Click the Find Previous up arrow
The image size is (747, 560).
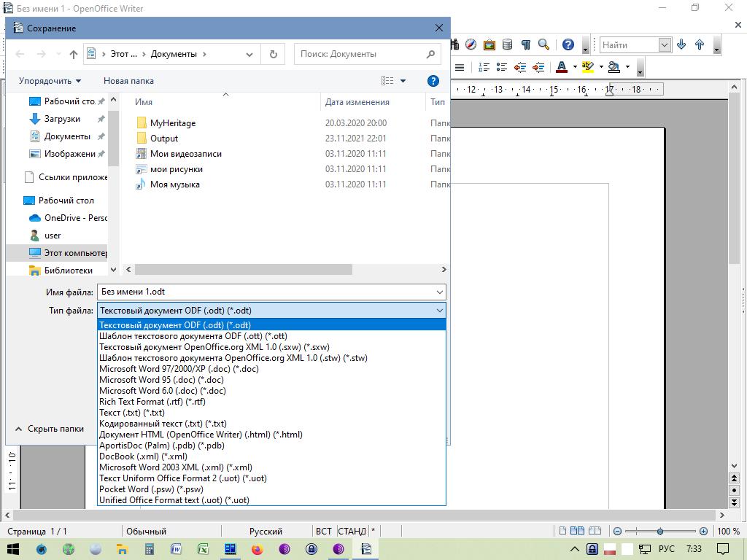[700, 44]
